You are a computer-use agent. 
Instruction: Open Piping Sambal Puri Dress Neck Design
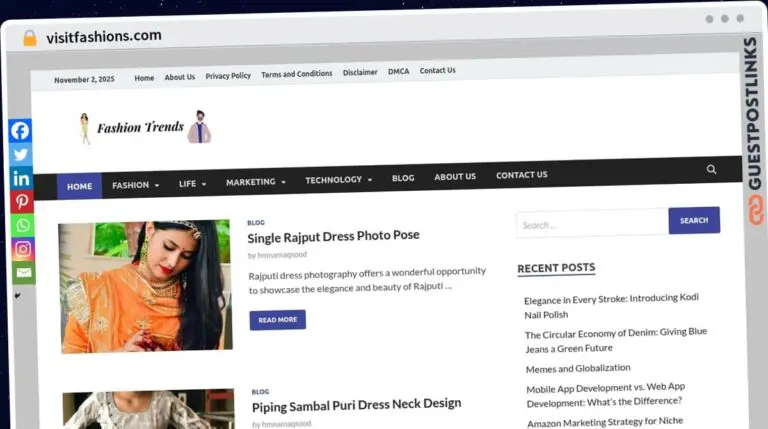[357, 405]
